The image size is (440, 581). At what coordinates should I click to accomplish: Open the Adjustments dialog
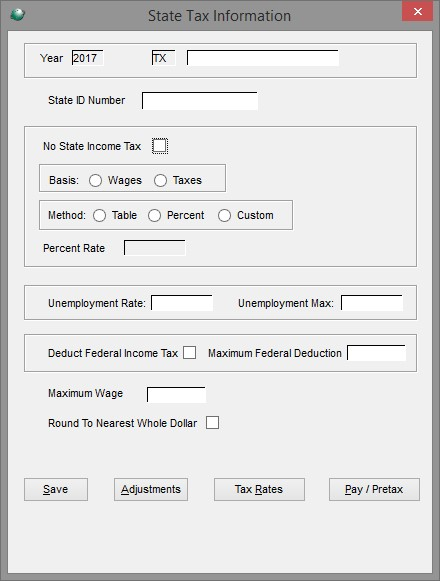pyautogui.click(x=151, y=489)
